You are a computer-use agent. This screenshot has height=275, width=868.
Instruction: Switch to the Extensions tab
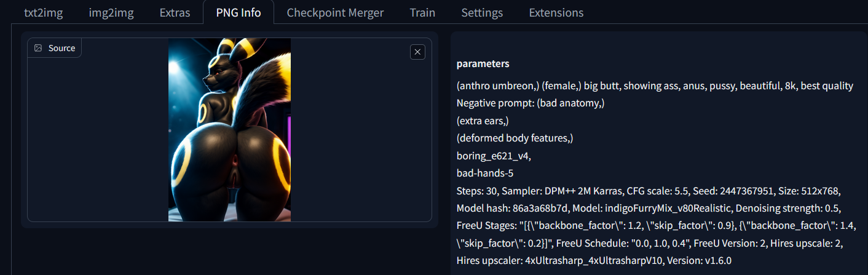556,12
